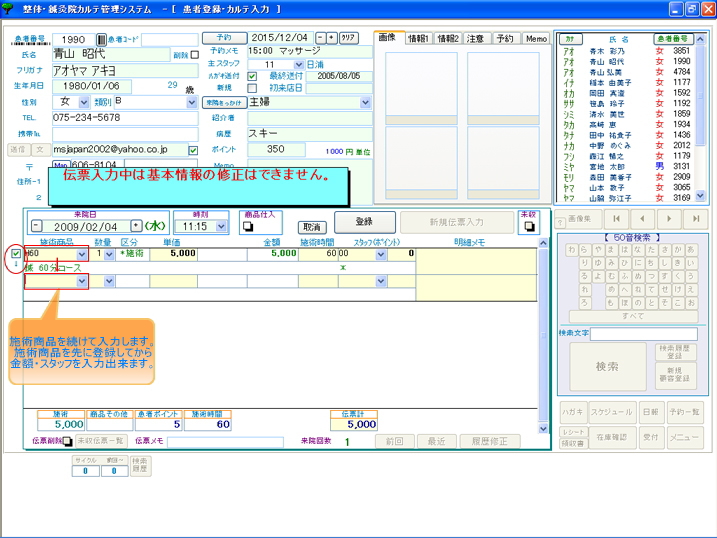Switch to the 注意 tab
The width and height of the screenshot is (717, 538).
coord(476,39)
